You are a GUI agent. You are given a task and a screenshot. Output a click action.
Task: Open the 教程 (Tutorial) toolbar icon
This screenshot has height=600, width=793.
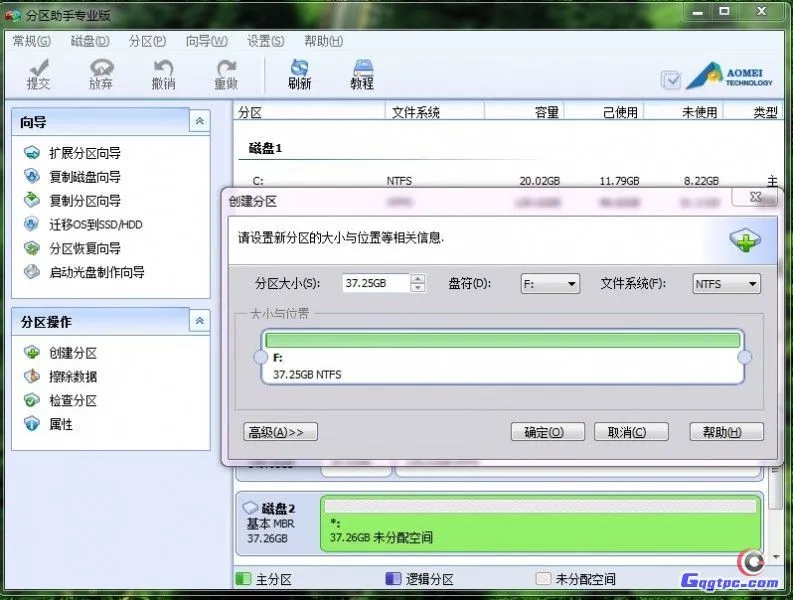(362, 74)
